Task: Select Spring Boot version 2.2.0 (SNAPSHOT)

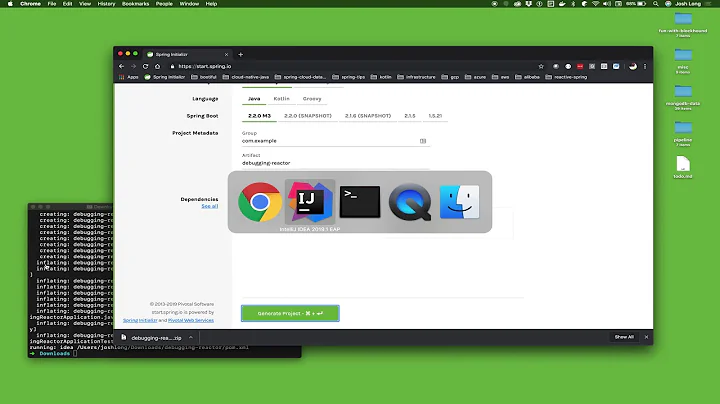Action: [x=307, y=115]
